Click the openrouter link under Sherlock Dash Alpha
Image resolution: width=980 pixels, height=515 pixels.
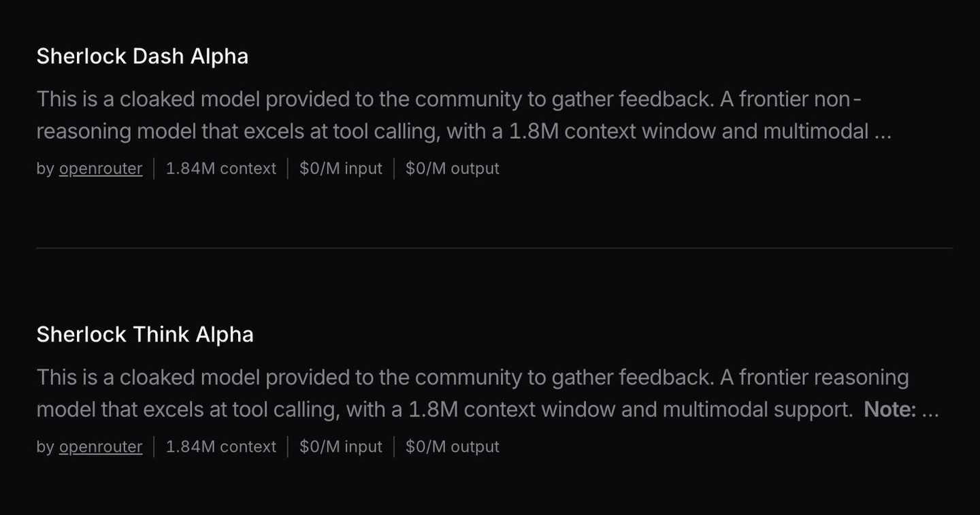tap(101, 168)
